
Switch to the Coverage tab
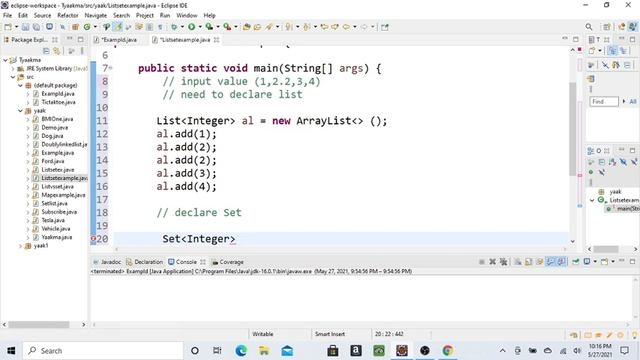pyautogui.click(x=227, y=262)
